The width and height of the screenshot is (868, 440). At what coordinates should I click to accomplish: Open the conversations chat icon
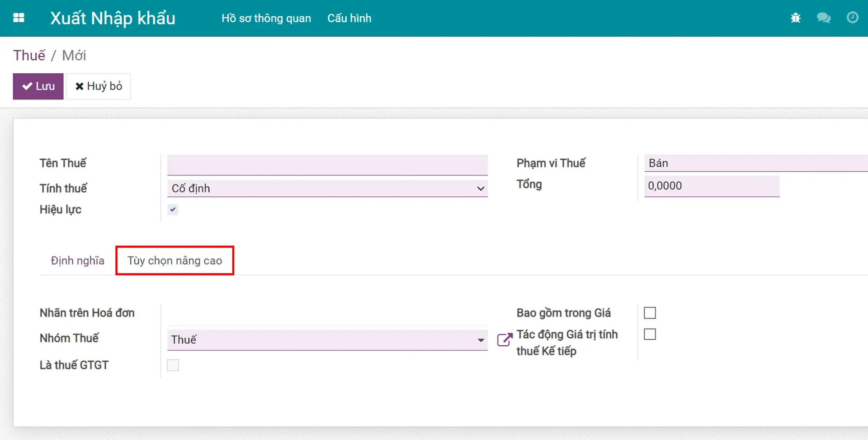(x=824, y=18)
